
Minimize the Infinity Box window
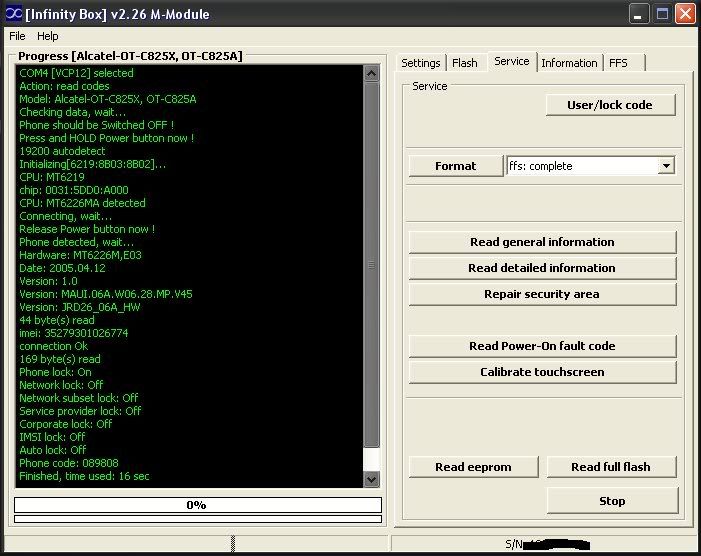pos(638,14)
